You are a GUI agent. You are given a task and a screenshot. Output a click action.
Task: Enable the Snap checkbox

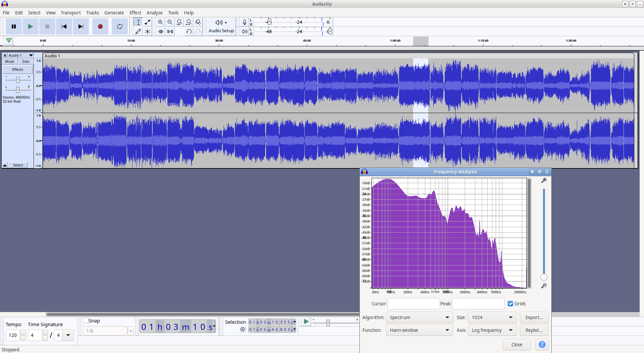86,320
